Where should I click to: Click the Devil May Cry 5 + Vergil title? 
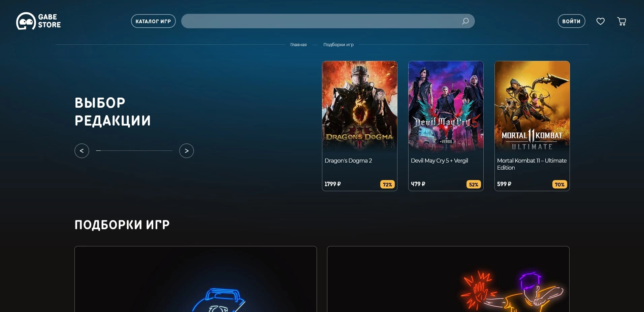point(439,161)
